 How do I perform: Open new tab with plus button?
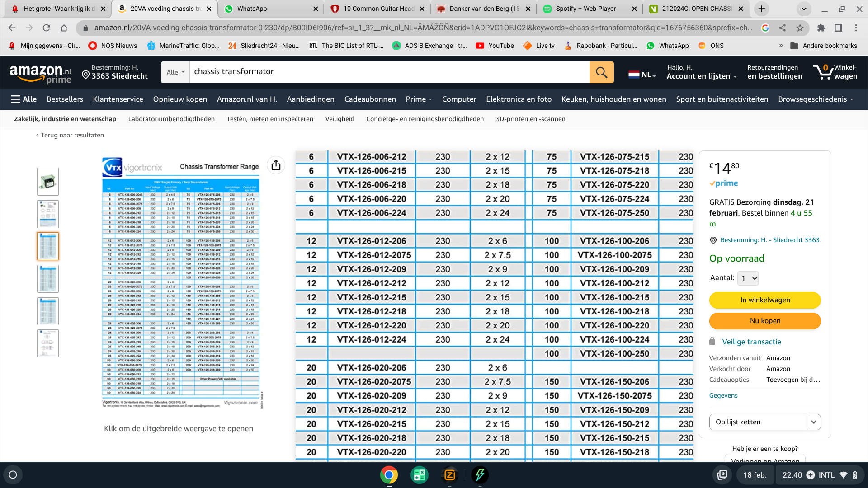pos(762,9)
